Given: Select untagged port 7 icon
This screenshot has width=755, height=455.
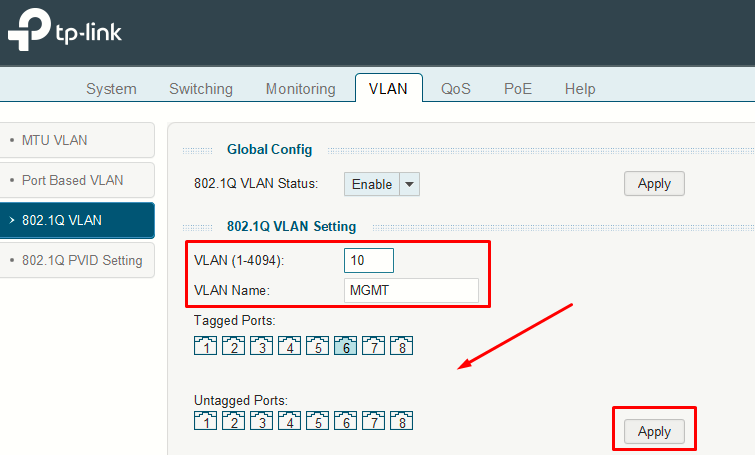Looking at the screenshot, I should 373,420.
